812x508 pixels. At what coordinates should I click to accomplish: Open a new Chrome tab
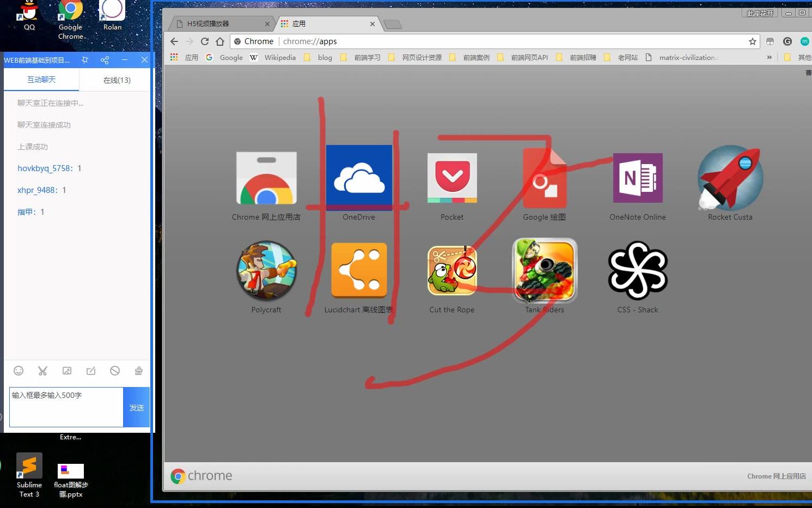point(393,24)
